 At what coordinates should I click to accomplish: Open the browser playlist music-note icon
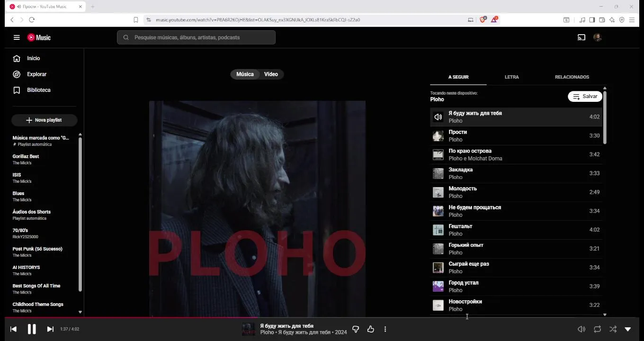pyautogui.click(x=582, y=20)
